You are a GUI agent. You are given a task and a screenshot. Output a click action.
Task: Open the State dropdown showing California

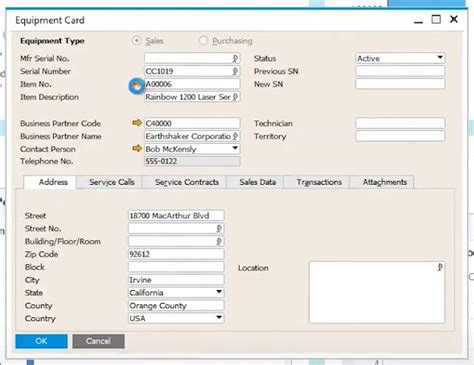(x=219, y=292)
